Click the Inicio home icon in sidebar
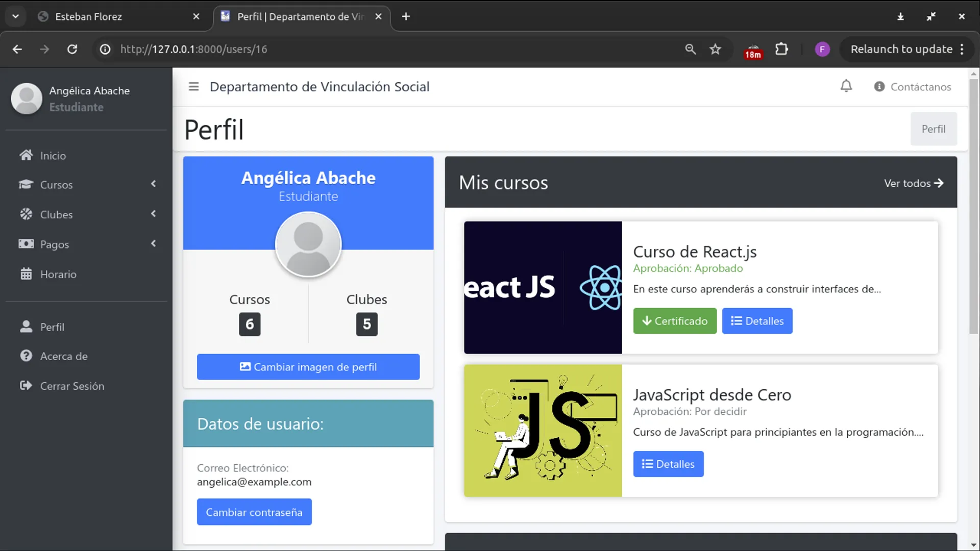The width and height of the screenshot is (980, 551). point(26,155)
